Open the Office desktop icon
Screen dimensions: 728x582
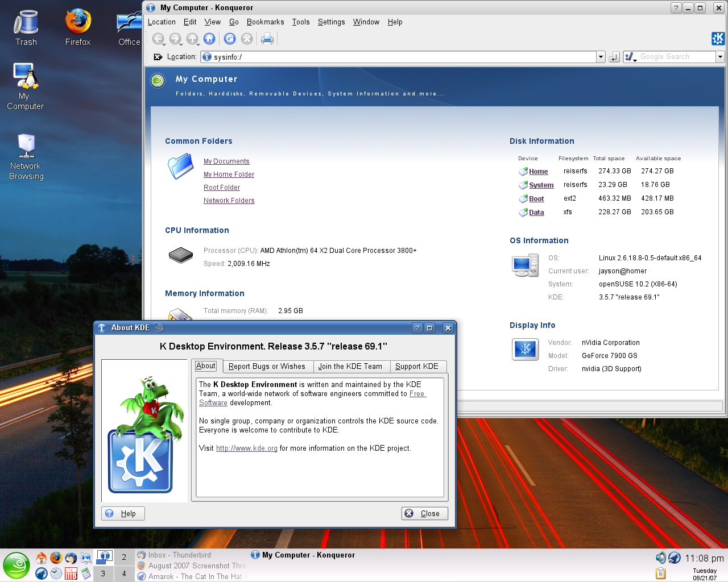pyautogui.click(x=129, y=28)
